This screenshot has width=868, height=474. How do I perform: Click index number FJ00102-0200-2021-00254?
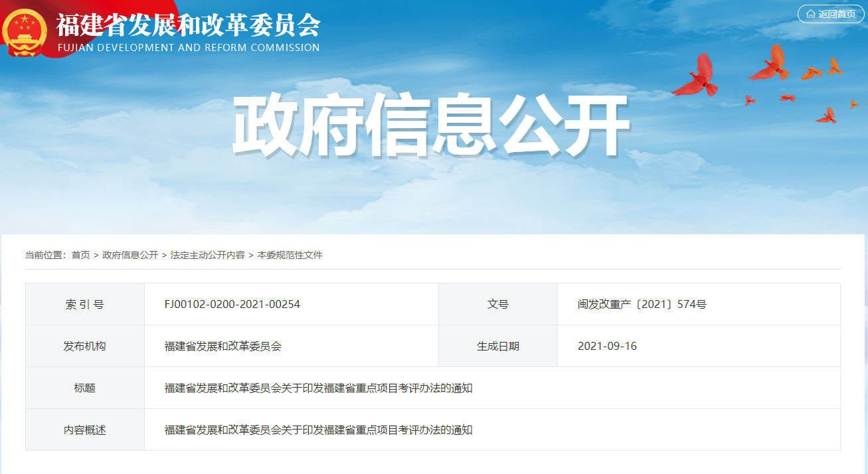(232, 305)
